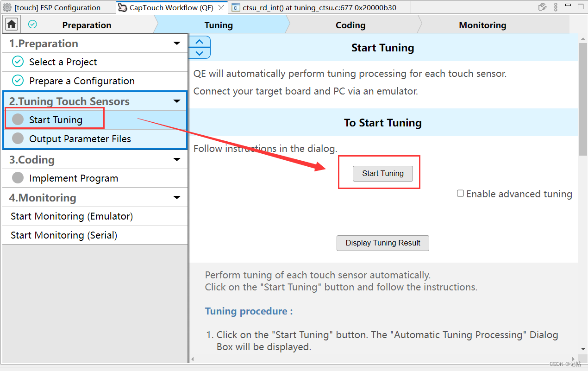Viewport: 588px width, 371px height.
Task: Click the Select a Project completed check icon
Action: coord(18,62)
